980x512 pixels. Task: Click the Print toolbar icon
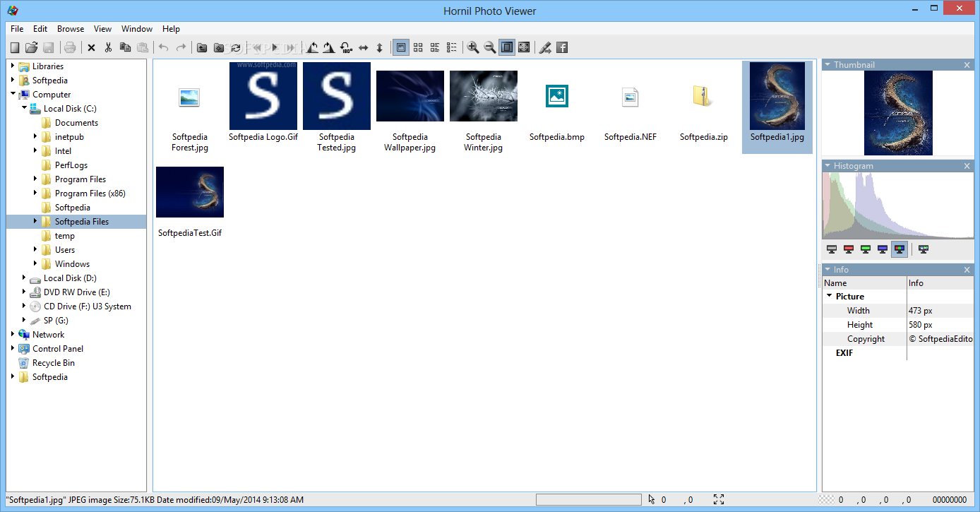pos(70,47)
